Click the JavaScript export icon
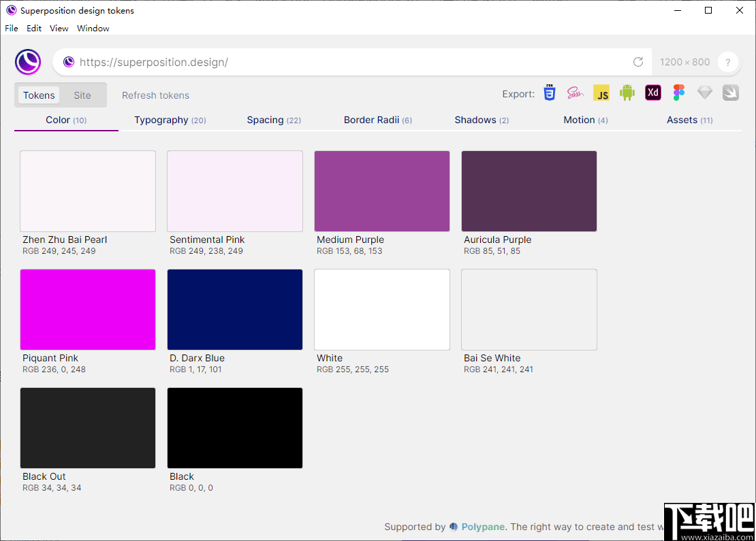 [601, 93]
